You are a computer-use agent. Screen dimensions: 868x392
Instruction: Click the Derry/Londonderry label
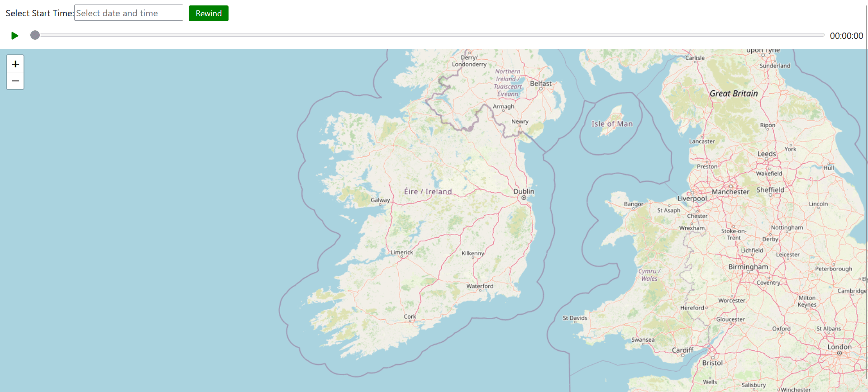(469, 61)
